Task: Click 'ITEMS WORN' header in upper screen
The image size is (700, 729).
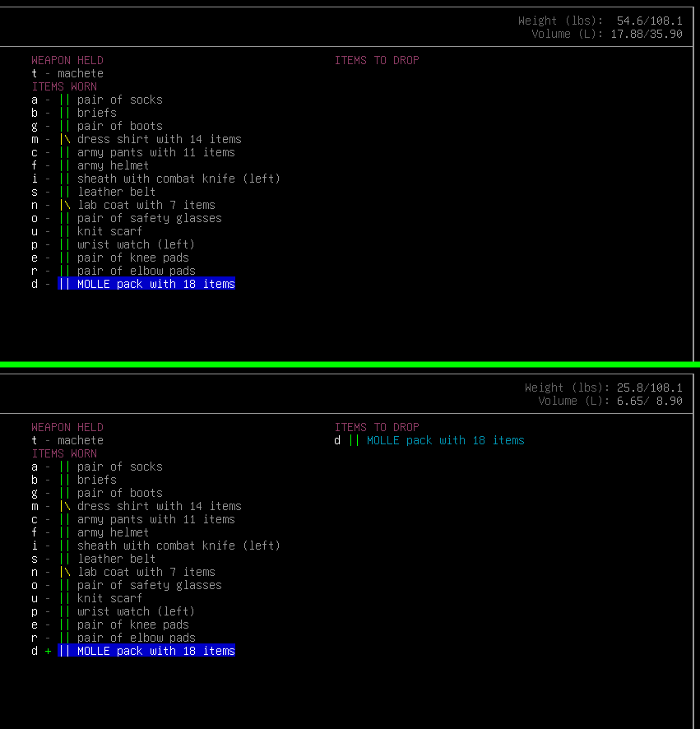Action: click(64, 87)
